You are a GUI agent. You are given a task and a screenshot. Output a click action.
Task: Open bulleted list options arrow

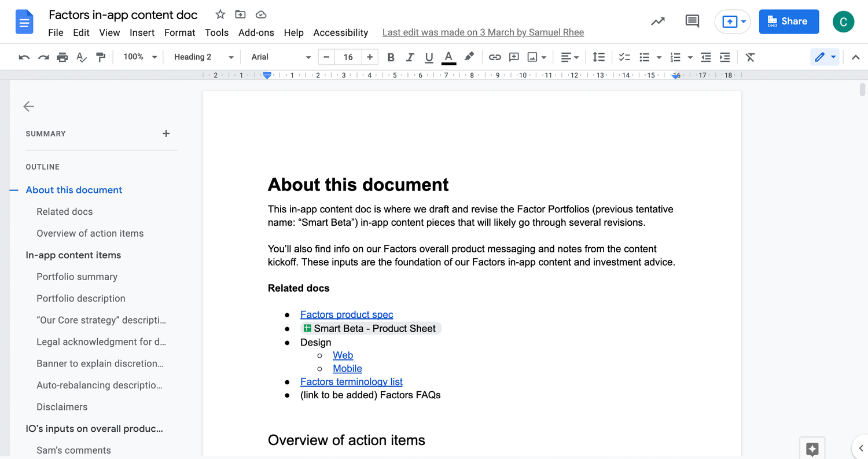tap(659, 57)
